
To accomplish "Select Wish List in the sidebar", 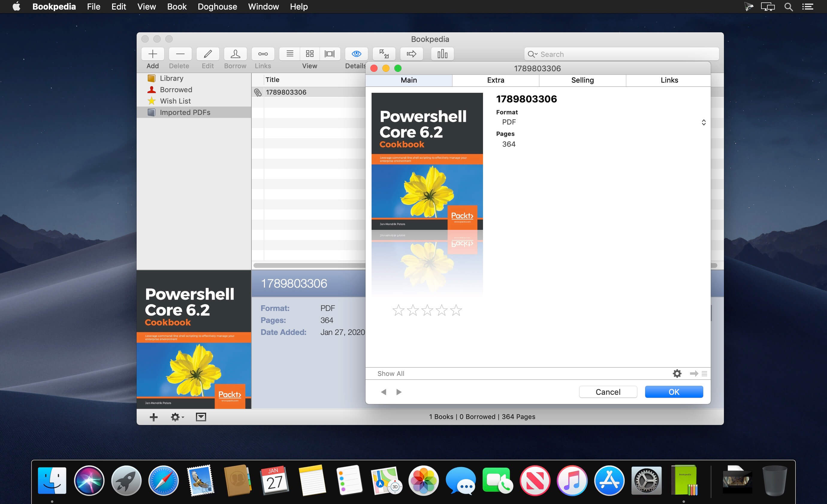I will [x=175, y=101].
